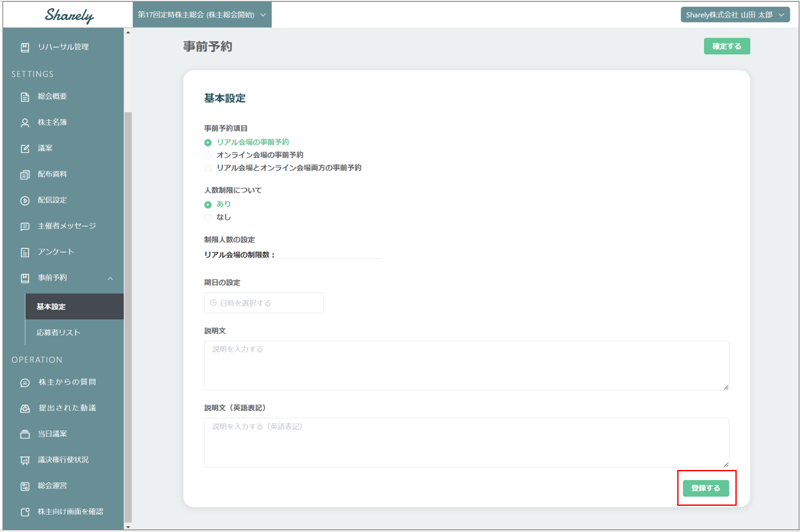800x532 pixels.
Task: Click the 登録する button
Action: pos(705,488)
